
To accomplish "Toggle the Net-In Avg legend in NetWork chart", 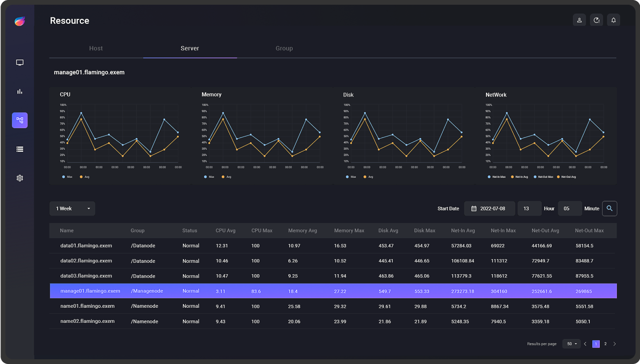I will (519, 177).
